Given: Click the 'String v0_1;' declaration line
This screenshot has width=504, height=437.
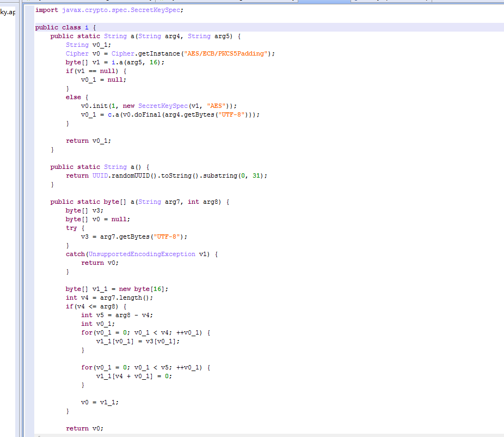Looking at the screenshot, I should click(88, 45).
